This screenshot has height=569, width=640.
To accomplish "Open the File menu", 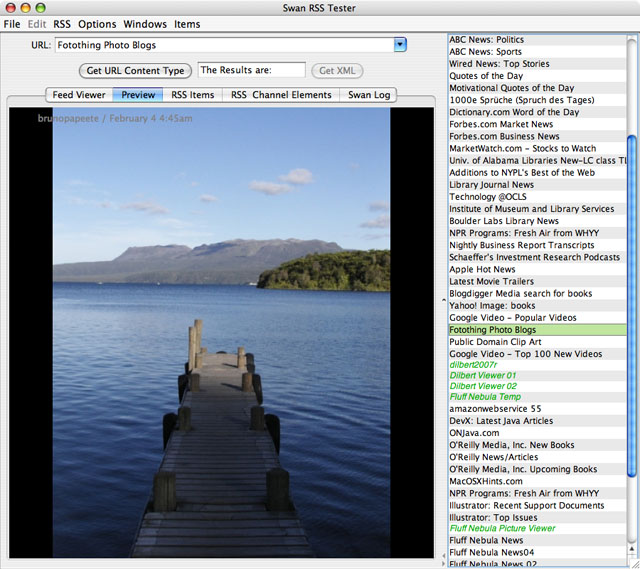I will pyautogui.click(x=12, y=24).
